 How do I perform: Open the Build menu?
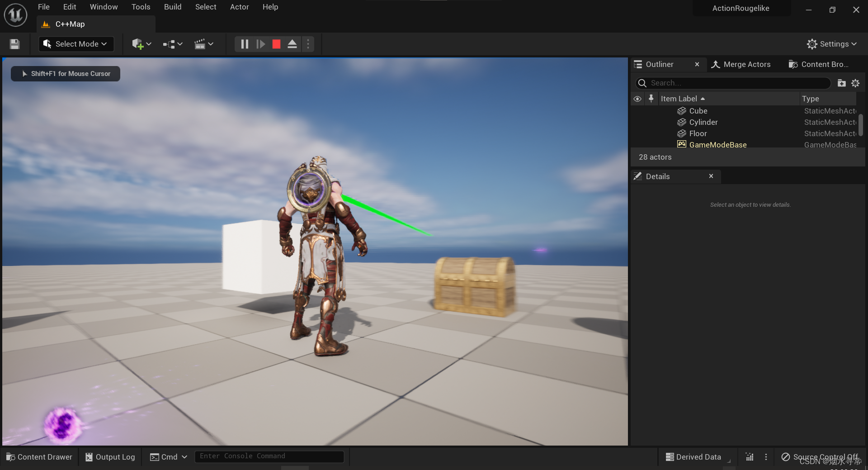pyautogui.click(x=172, y=7)
